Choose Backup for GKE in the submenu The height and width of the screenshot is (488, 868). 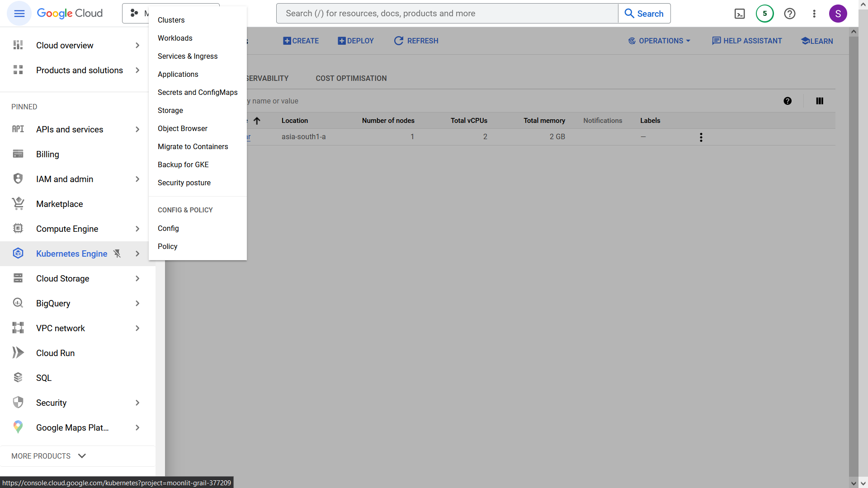tap(198, 164)
